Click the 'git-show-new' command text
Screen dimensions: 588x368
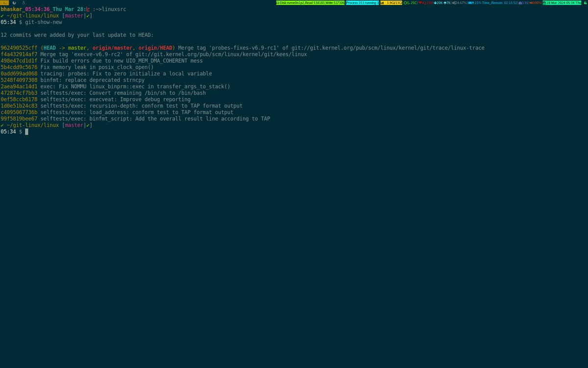point(44,22)
